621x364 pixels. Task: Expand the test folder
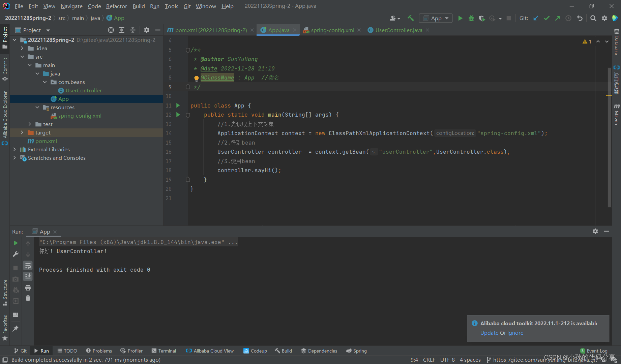tap(30, 124)
